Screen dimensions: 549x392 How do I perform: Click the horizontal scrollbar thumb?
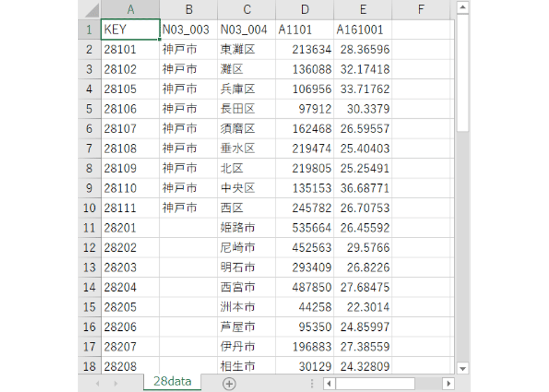click(376, 383)
